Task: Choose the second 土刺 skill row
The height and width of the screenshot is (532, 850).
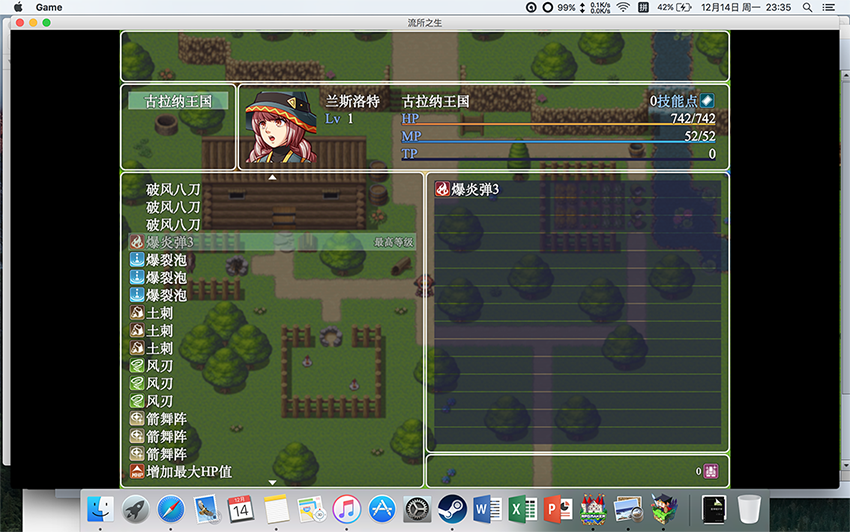Action: pos(272,331)
